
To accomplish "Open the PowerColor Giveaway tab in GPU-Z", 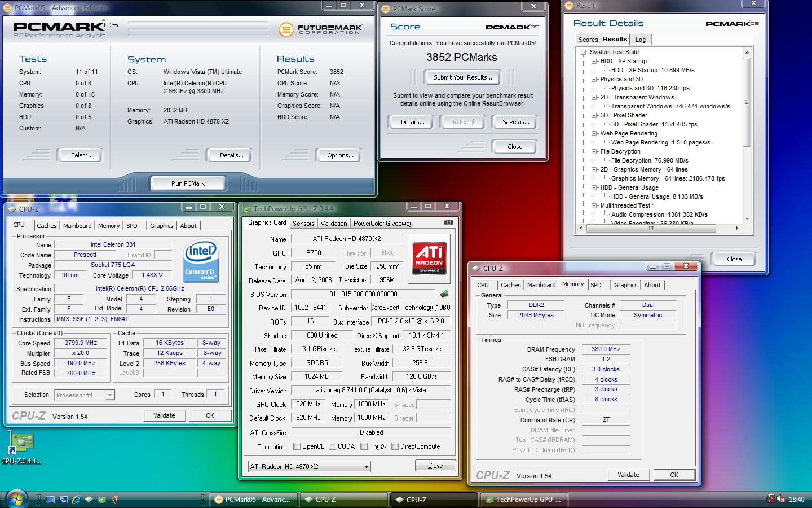I will point(383,224).
